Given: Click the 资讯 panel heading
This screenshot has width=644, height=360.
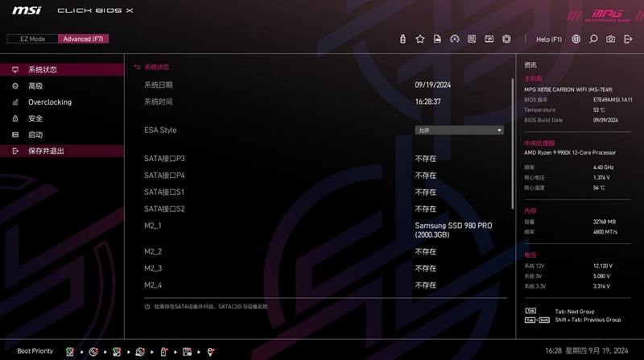Looking at the screenshot, I should [x=530, y=65].
